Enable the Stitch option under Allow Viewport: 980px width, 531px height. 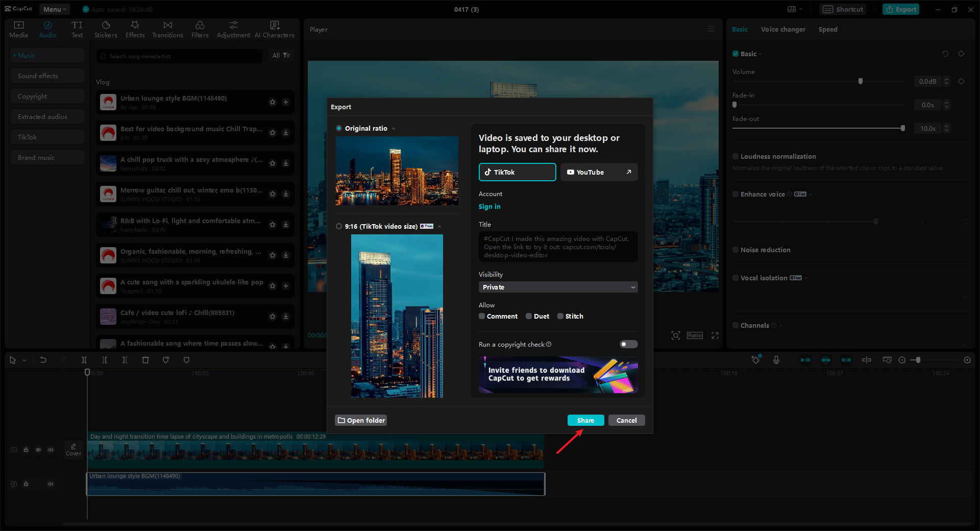560,316
